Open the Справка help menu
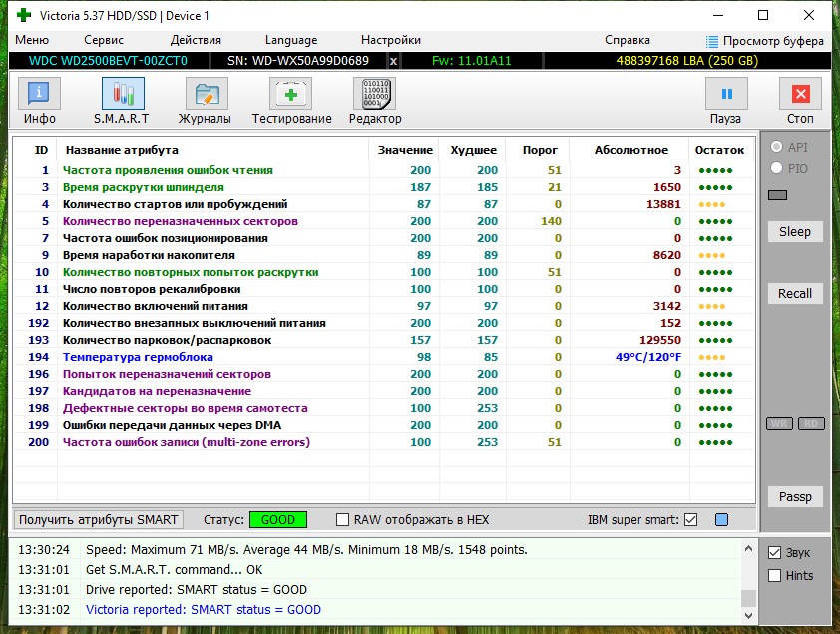 point(628,40)
